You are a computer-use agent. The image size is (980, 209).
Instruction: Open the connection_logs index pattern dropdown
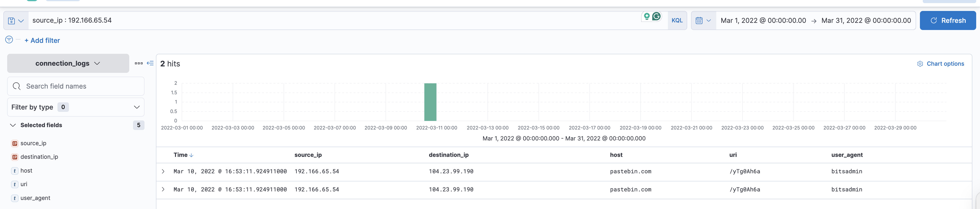tap(68, 63)
